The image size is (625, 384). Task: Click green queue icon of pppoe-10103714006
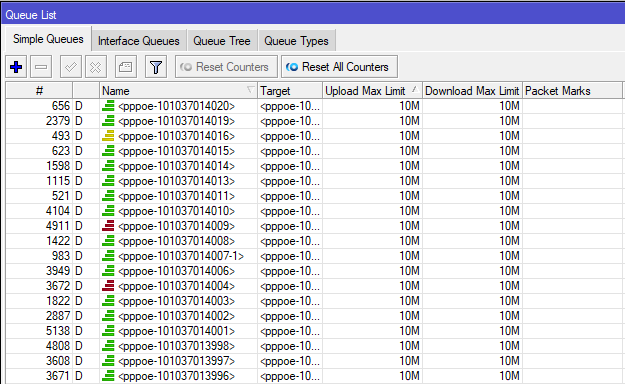coord(108,271)
